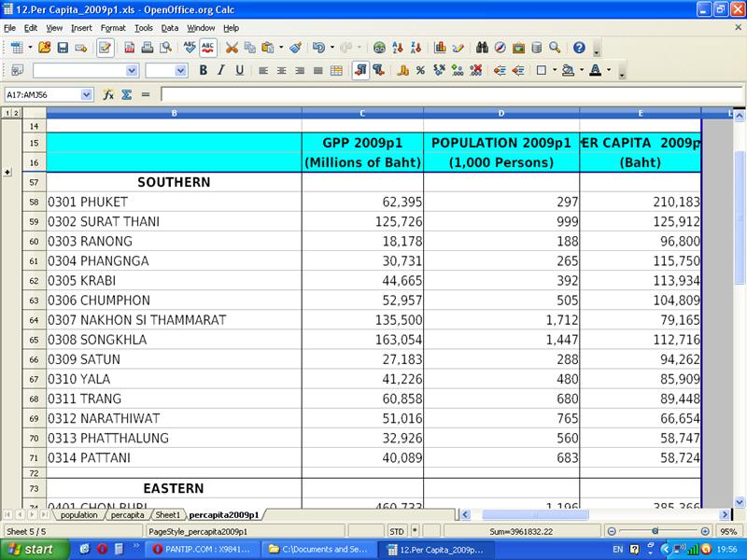Expand the Name Box dropdown
The image size is (747, 560).
pos(86,95)
